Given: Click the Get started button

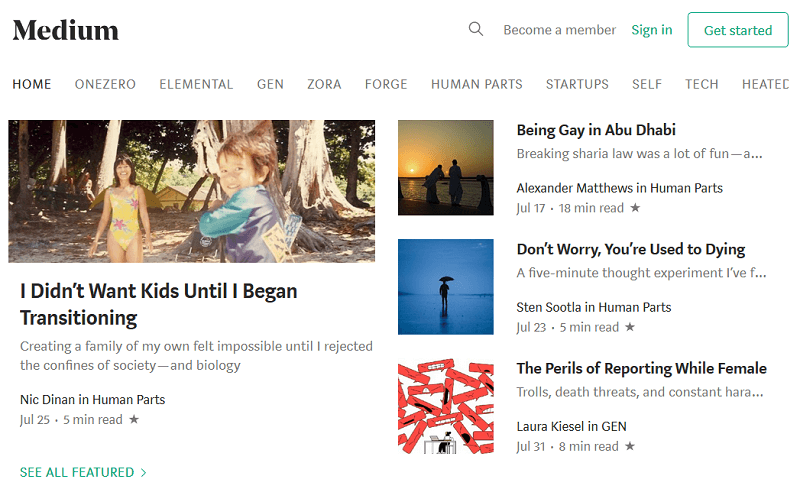Looking at the screenshot, I should [738, 30].
